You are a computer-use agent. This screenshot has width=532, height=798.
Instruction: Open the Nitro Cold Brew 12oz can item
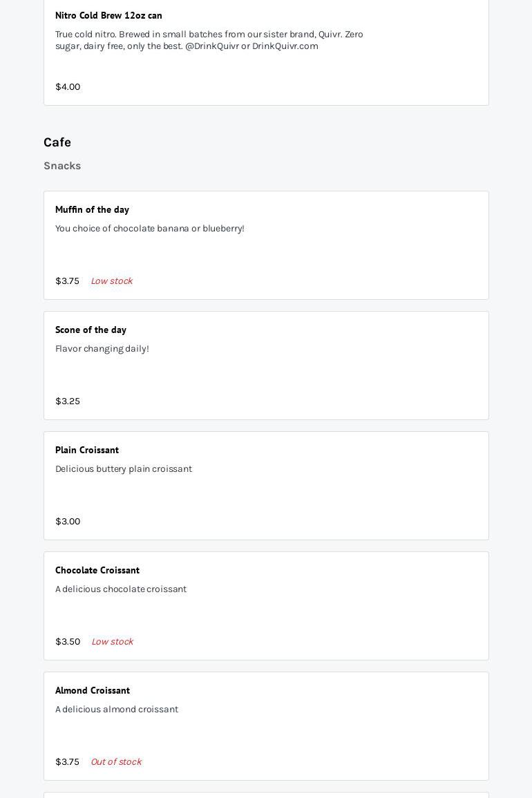[108, 15]
